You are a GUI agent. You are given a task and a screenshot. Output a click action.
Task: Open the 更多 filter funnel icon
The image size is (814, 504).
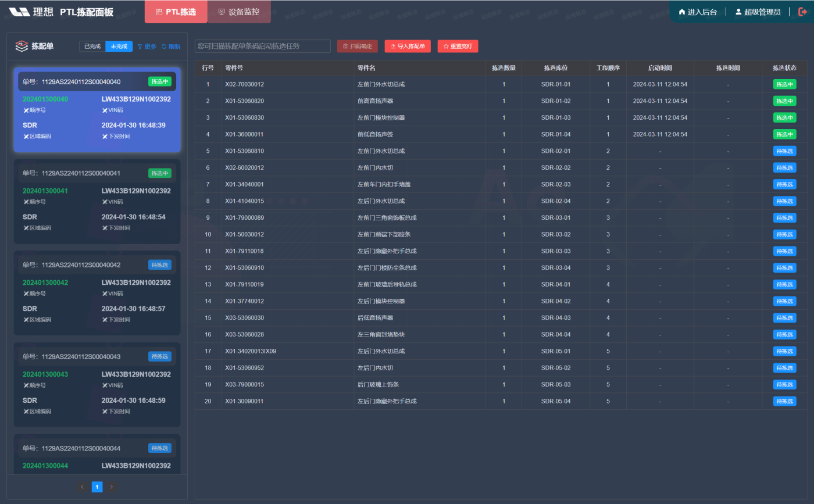pos(140,47)
